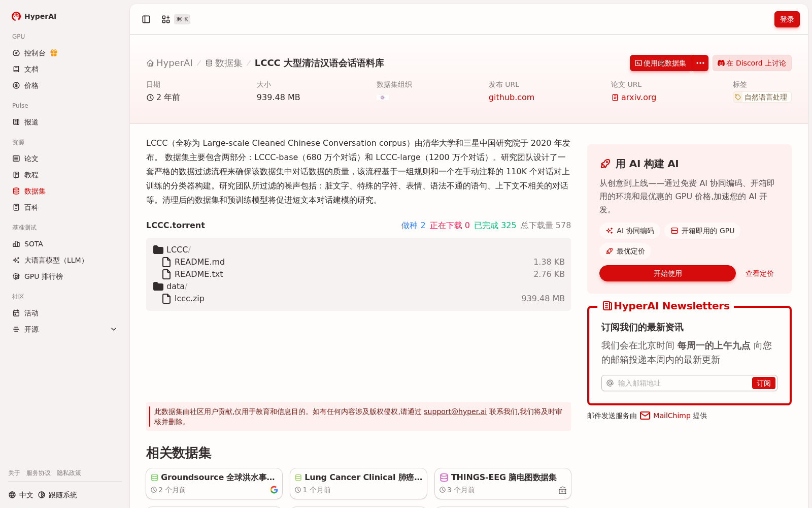
Task: Open the command search grid icon
Action: tap(166, 19)
